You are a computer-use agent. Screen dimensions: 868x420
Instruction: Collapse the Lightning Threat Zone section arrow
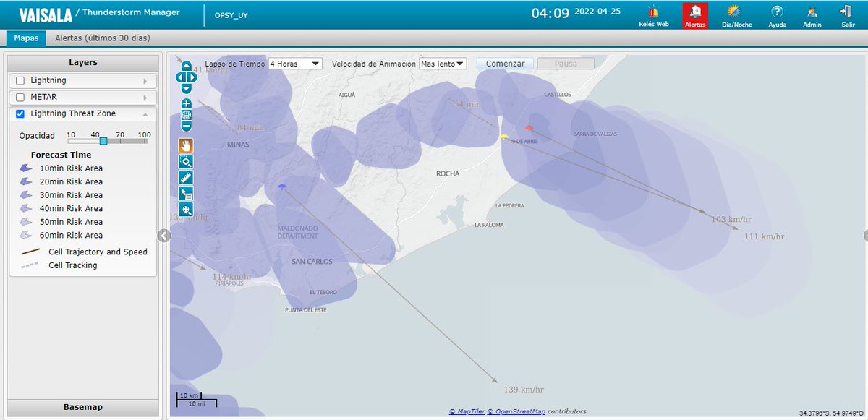tap(145, 114)
